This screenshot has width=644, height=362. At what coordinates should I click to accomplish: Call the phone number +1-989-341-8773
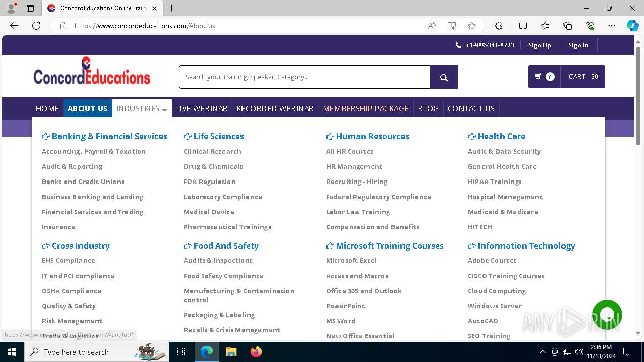coord(485,45)
